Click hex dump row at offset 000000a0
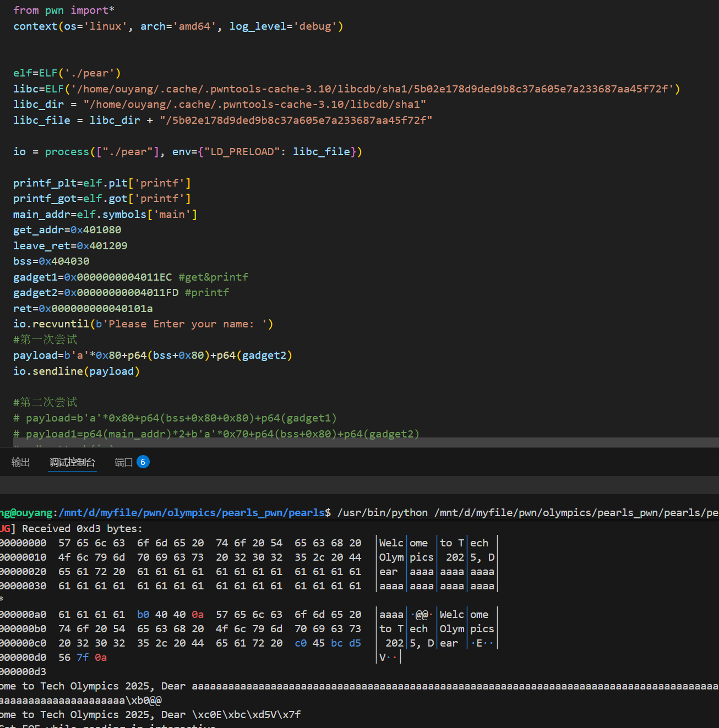 pyautogui.click(x=248, y=615)
